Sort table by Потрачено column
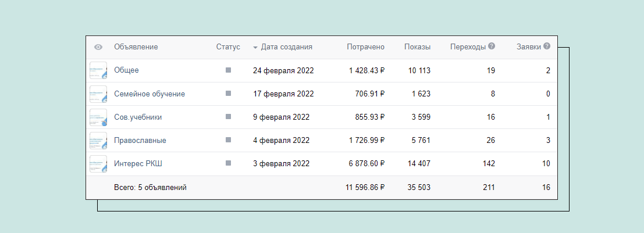644x233 pixels. (365, 47)
